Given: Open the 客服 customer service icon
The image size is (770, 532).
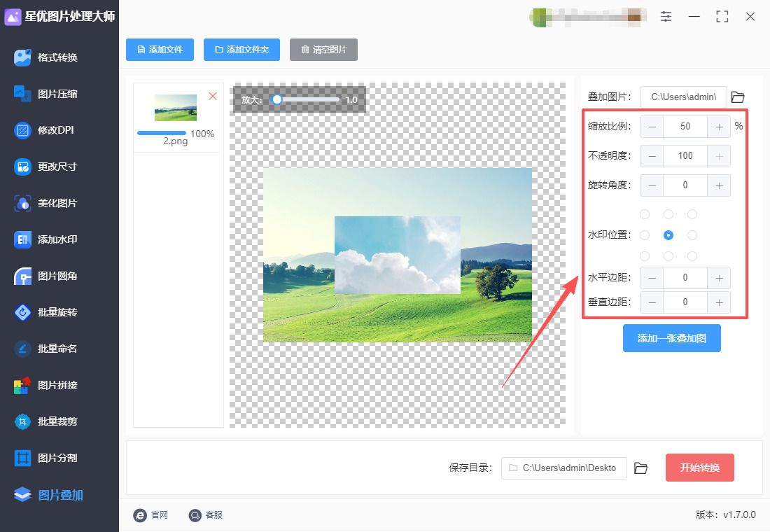Looking at the screenshot, I should [x=195, y=514].
